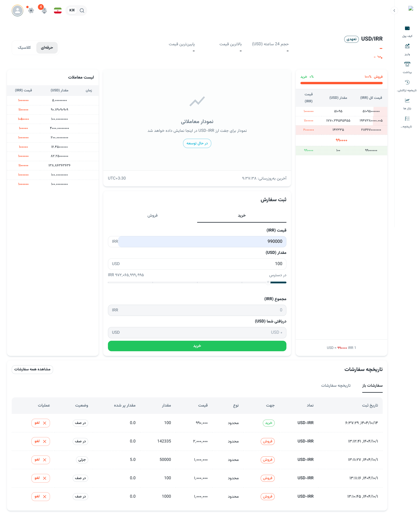Screen dimensions: 420x520
Task: Collapse the sidebar with chevron arrow
Action: (394, 10)
